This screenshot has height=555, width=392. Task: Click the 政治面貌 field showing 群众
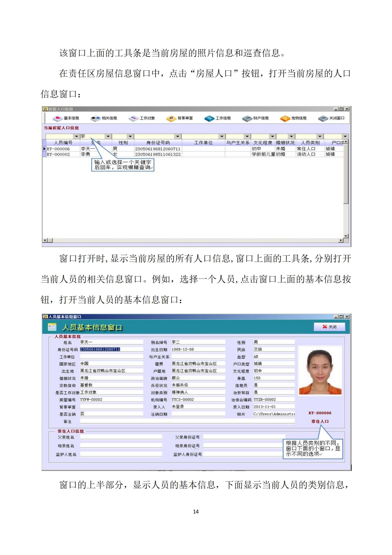click(198, 378)
